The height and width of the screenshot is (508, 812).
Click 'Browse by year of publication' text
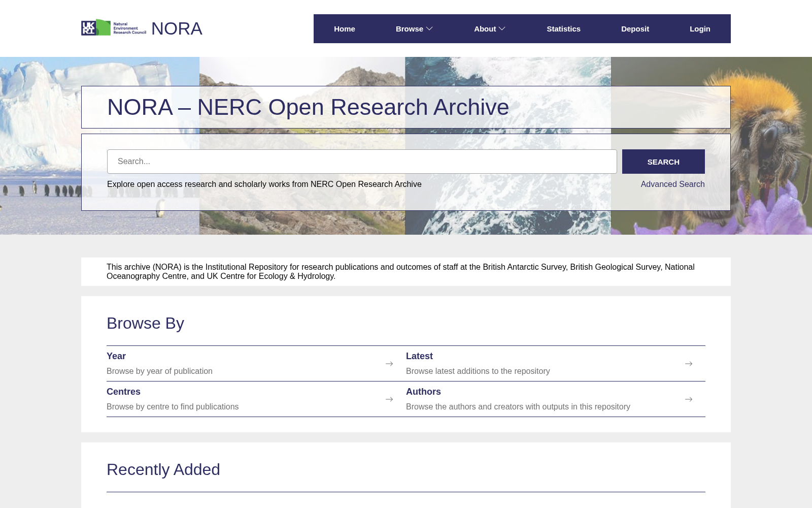click(x=159, y=371)
